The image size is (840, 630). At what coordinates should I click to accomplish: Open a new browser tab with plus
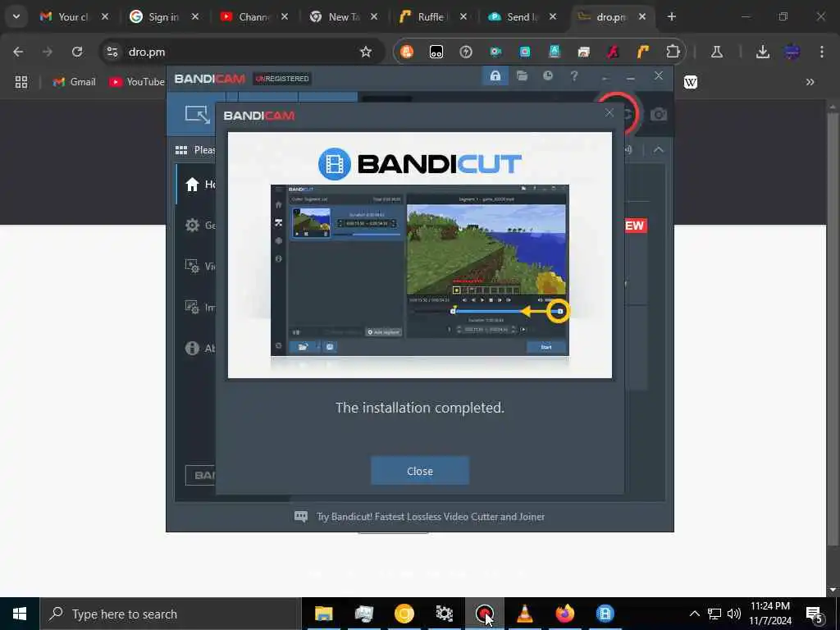(x=672, y=16)
